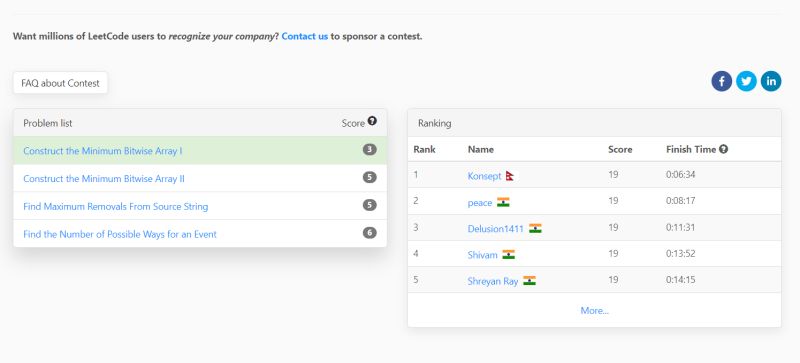Click the India flag beside Delusion1411

pos(535,228)
